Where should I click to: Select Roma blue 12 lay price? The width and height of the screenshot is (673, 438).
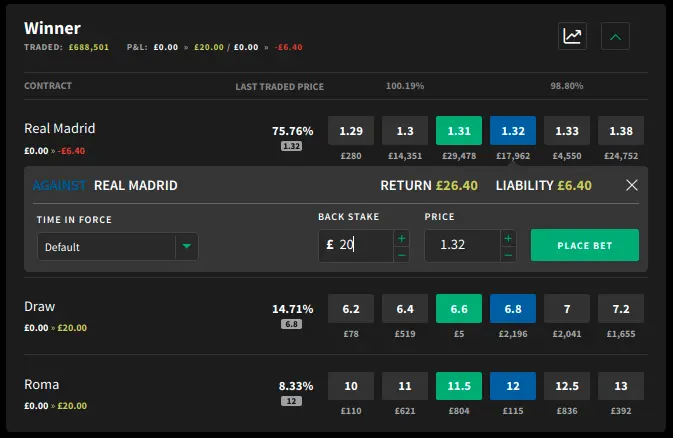(x=513, y=386)
